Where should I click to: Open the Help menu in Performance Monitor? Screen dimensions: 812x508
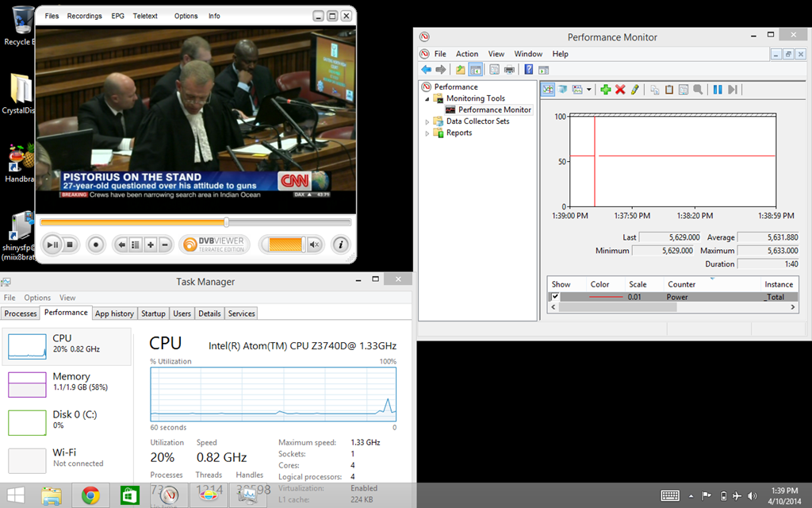click(x=561, y=54)
